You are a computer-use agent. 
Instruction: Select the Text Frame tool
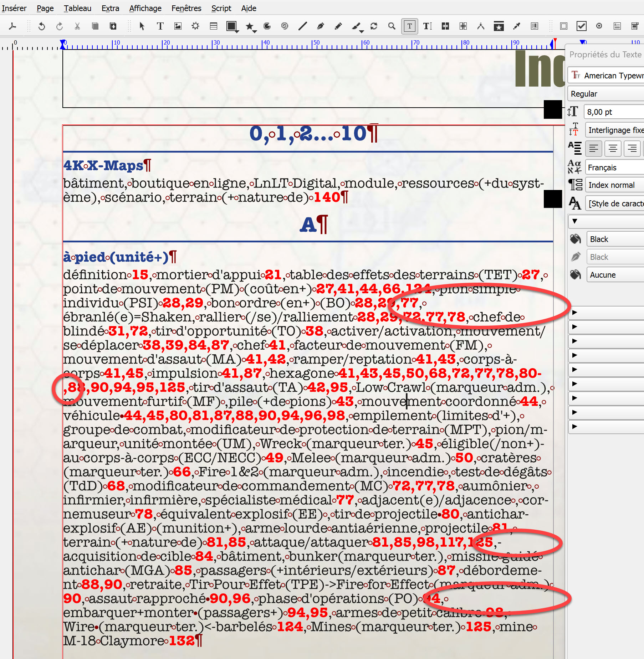[x=160, y=26]
